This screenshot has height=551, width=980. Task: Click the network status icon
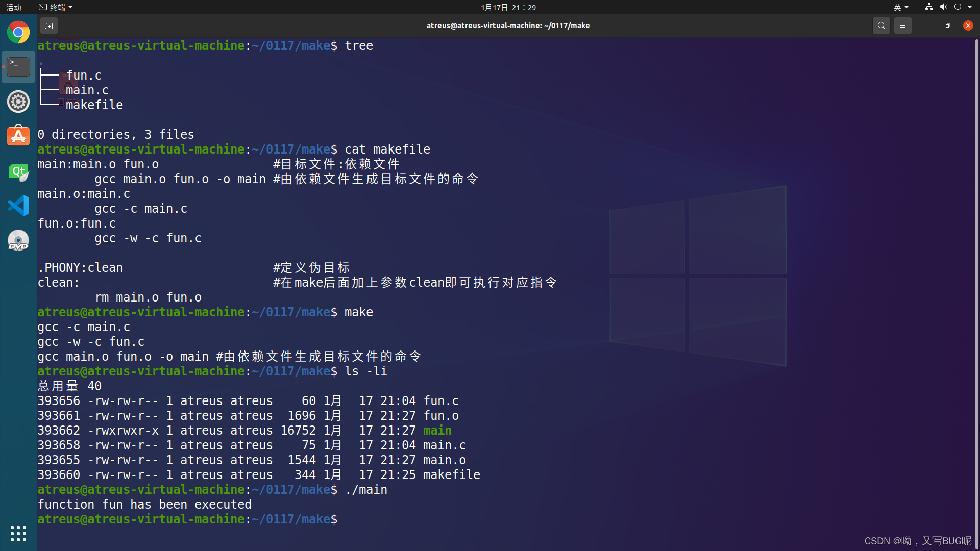coord(929,7)
